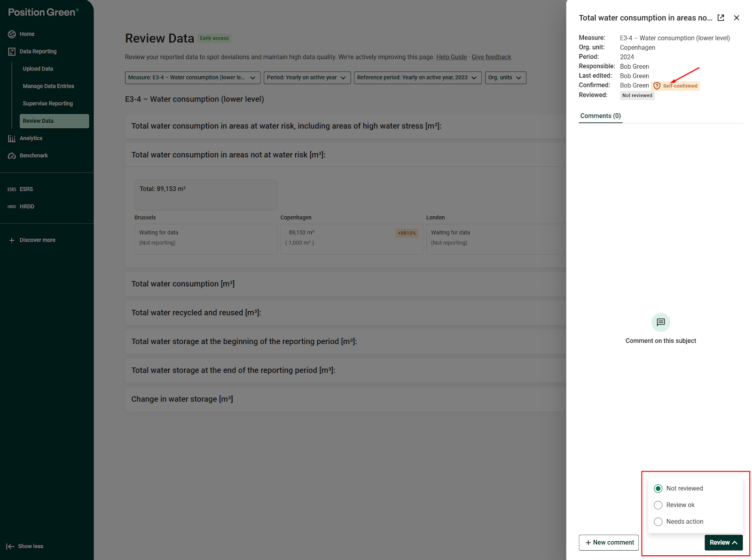Click the New comment button

click(x=609, y=543)
